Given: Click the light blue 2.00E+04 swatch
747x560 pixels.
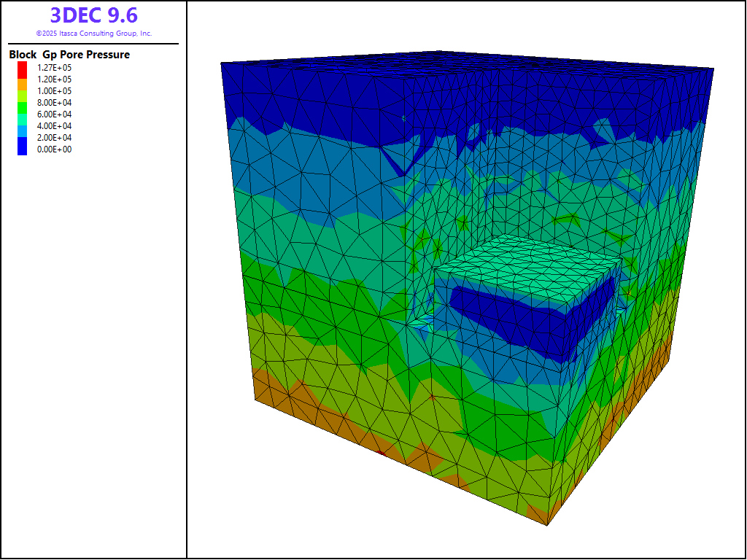Looking at the screenshot, I should pos(22,132).
